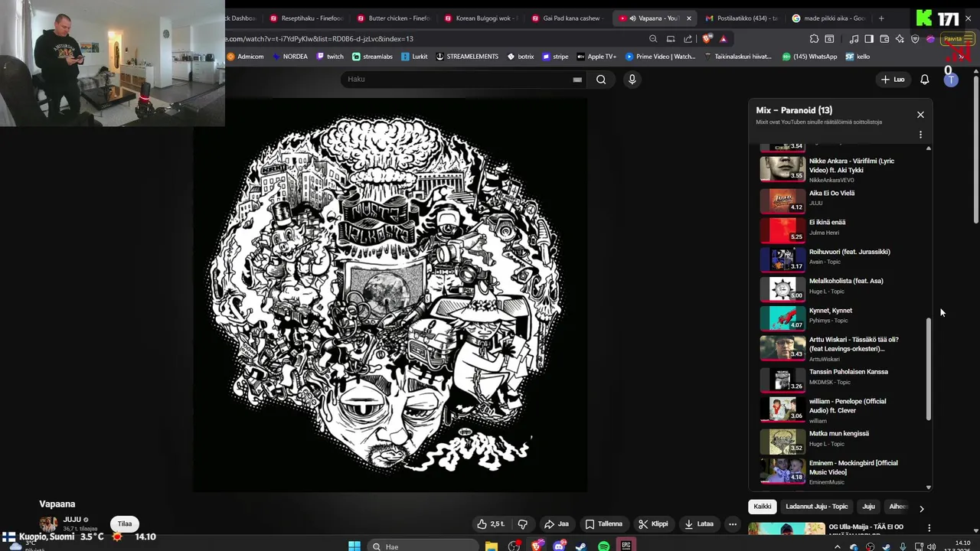Open more actions menu beside Lataa
This screenshot has height=551, width=980.
click(733, 524)
